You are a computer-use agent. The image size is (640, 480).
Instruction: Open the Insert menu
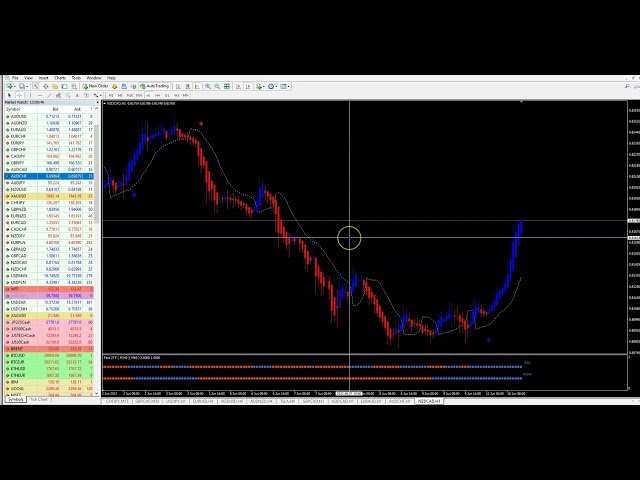[43, 78]
